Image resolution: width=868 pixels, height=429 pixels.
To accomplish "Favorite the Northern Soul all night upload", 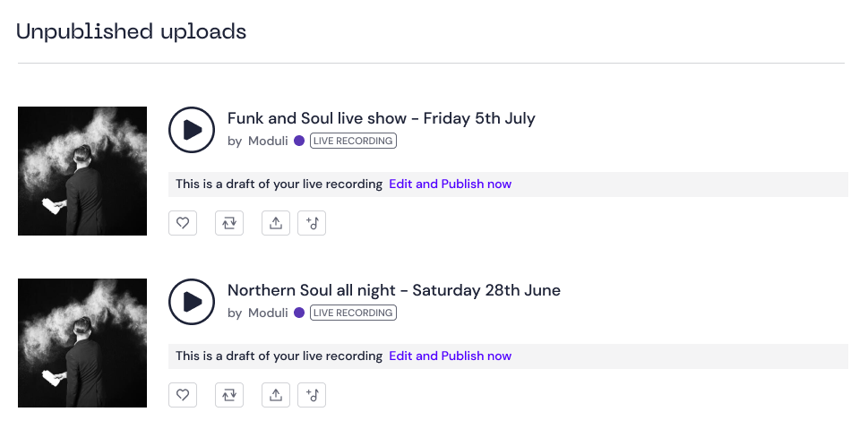I will [x=183, y=395].
